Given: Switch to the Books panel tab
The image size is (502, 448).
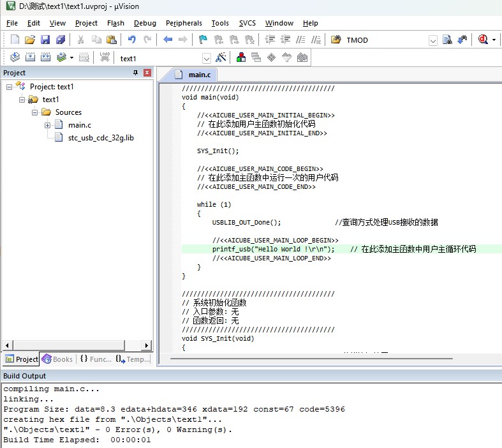Looking at the screenshot, I should tap(57, 359).
